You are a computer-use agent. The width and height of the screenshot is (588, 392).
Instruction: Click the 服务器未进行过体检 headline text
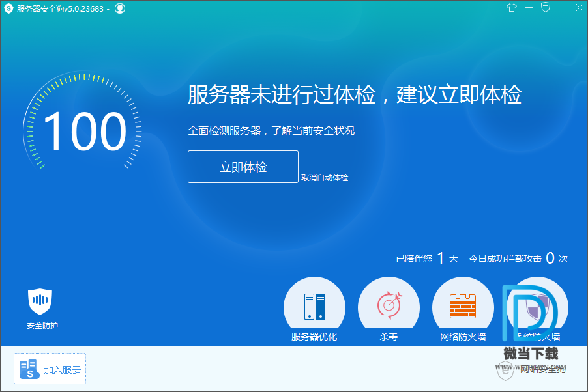(x=355, y=95)
